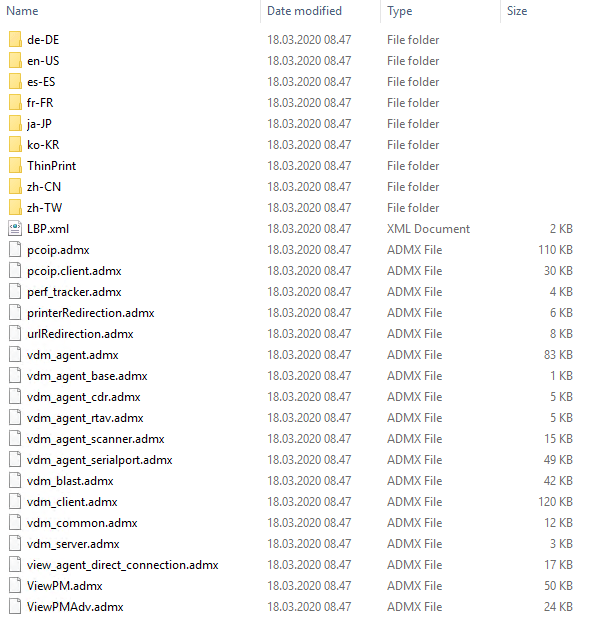This screenshot has height=621, width=589.
Task: Click the LBP.xml document icon
Action: tap(15, 229)
